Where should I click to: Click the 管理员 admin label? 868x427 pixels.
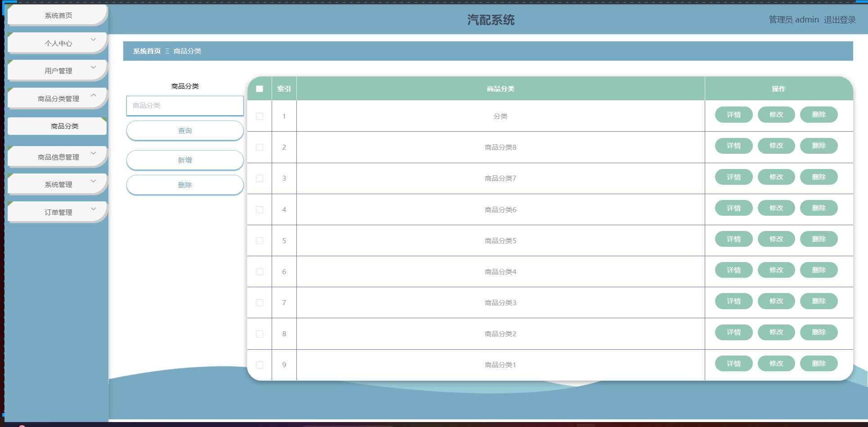click(x=794, y=20)
